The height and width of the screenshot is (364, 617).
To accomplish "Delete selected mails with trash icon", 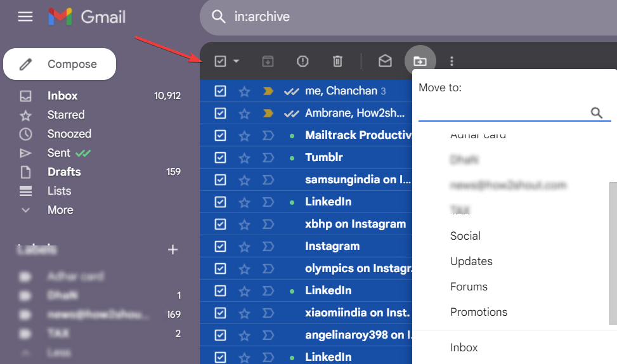I will click(x=337, y=61).
